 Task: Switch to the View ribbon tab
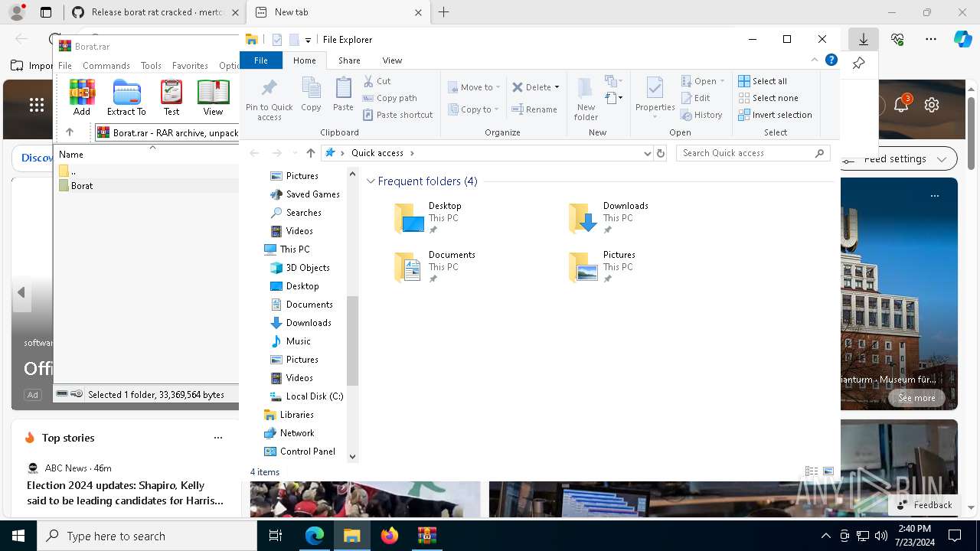pos(392,60)
